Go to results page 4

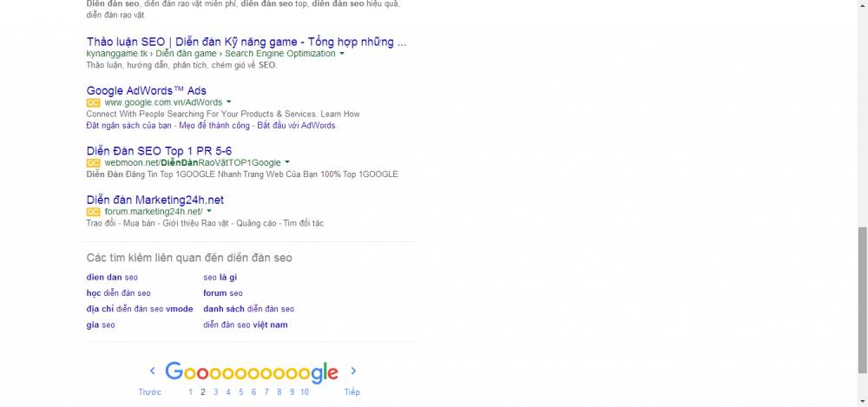(x=228, y=392)
